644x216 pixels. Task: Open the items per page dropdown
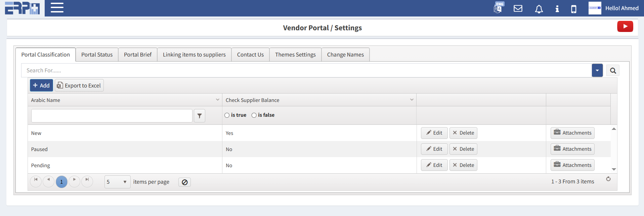117,182
